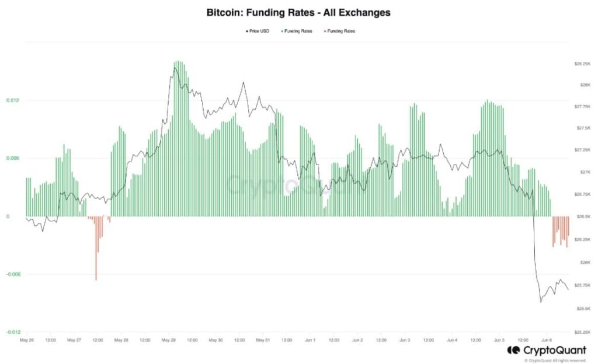
Task: Open the CryptoQuant wordmark link
Action: coord(555,350)
